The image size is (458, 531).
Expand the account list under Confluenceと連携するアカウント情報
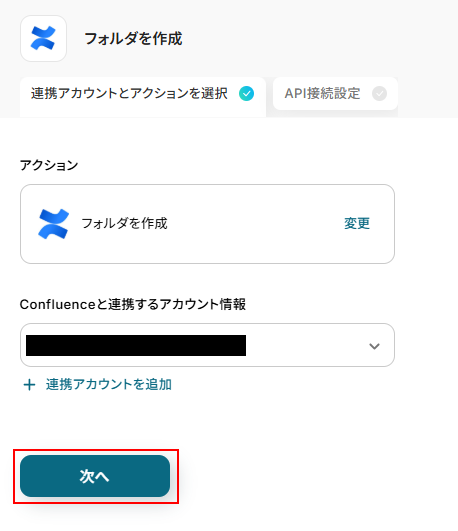point(207,345)
